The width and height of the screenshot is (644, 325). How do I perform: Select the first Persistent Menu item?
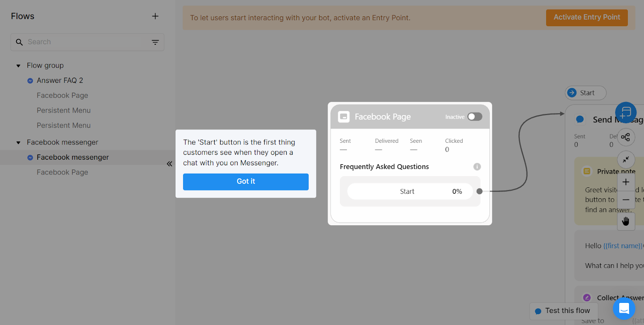tap(64, 110)
